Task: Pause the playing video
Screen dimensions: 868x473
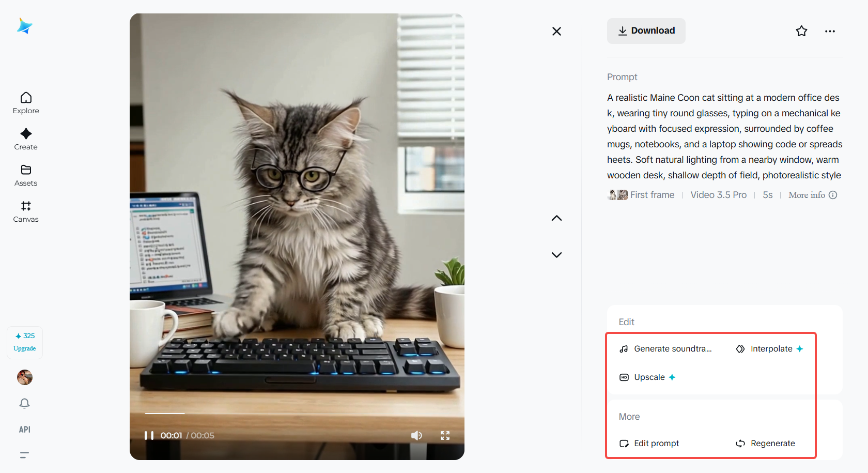Action: pyautogui.click(x=149, y=435)
